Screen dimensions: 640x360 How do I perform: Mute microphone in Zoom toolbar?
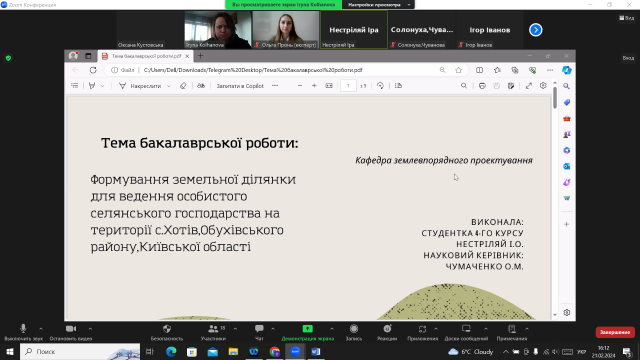[23, 329]
